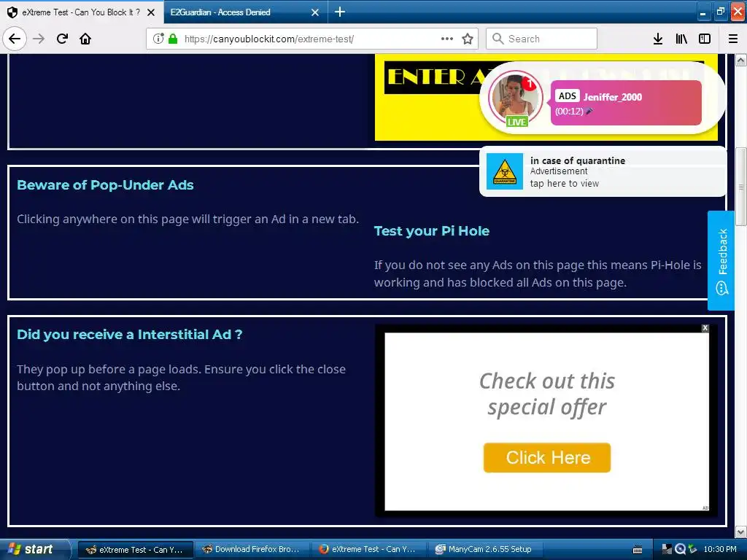Click the green padlock security icon
This screenshot has width=747, height=560.
(x=173, y=39)
